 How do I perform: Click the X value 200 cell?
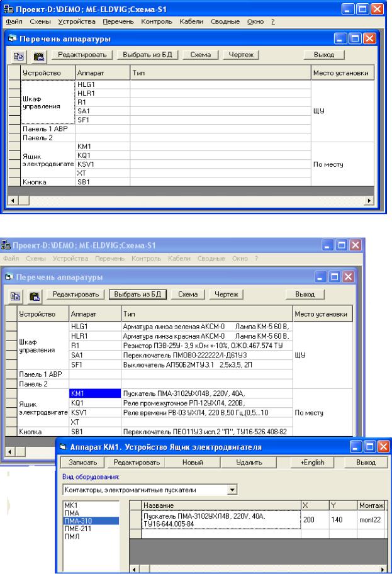[315, 519]
